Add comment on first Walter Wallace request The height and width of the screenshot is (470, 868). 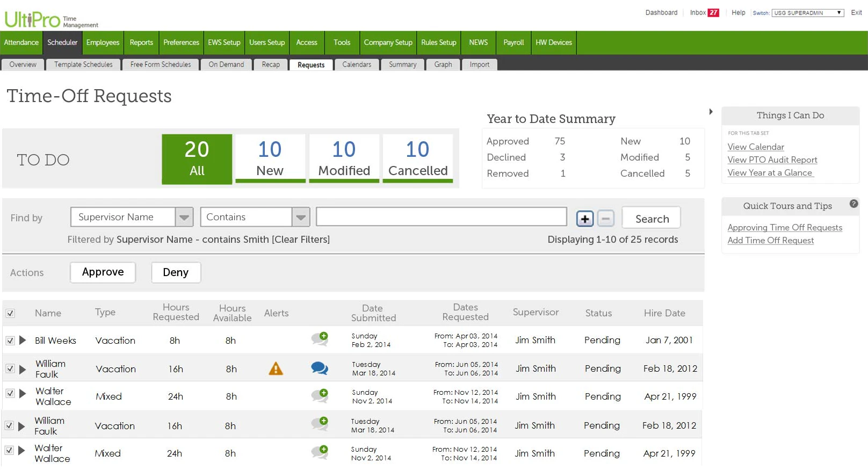tap(320, 396)
